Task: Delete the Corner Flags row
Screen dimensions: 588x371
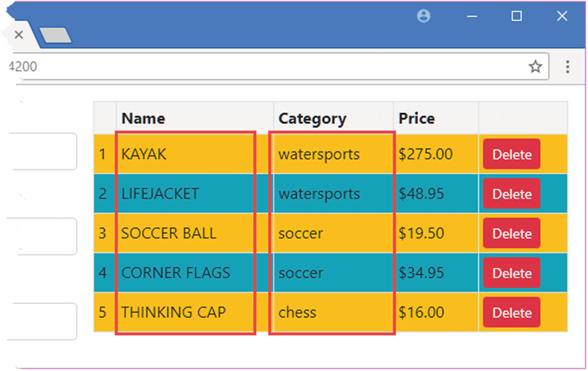Action: click(x=511, y=273)
